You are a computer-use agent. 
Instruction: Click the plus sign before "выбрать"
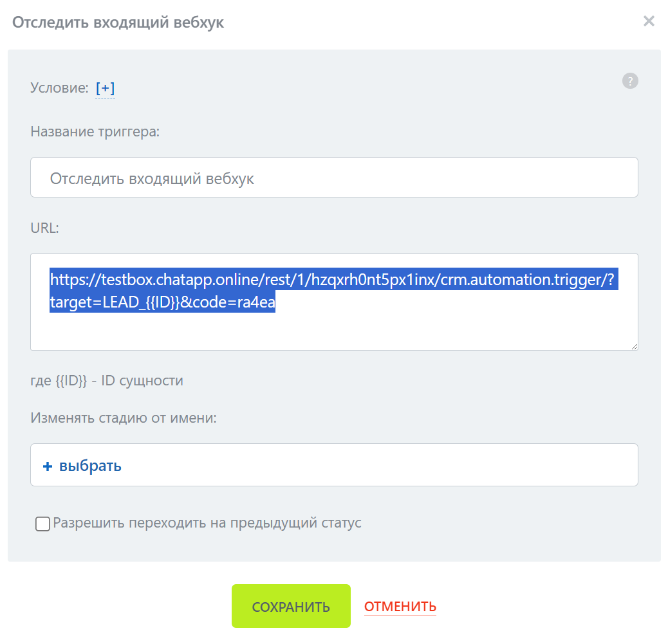click(x=47, y=466)
